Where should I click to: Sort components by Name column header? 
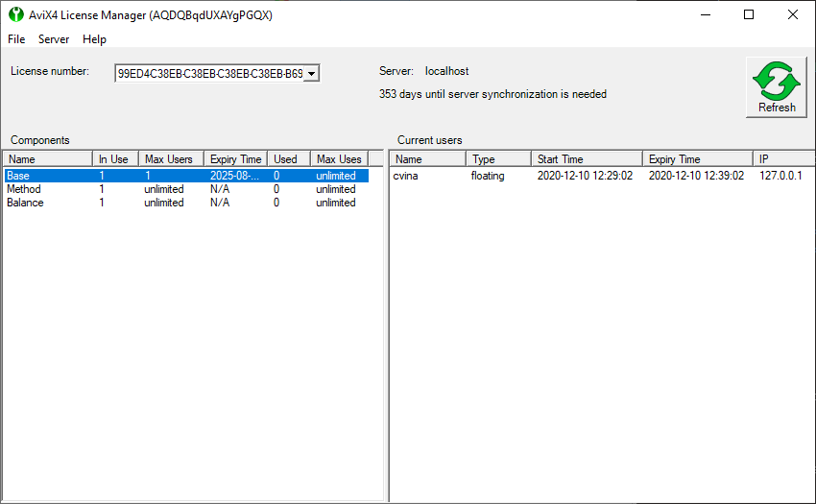tap(48, 159)
